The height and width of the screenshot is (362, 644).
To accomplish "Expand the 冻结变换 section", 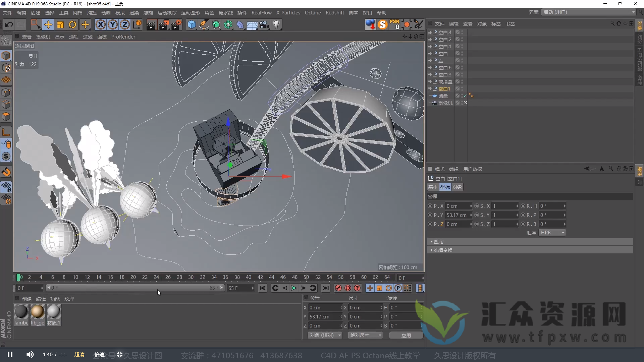I will [x=432, y=250].
